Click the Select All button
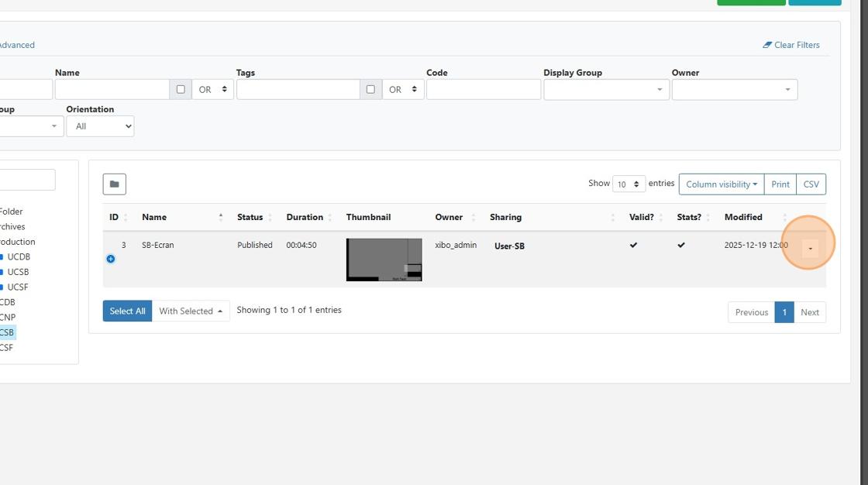This screenshot has width=868, height=485. coord(127,311)
